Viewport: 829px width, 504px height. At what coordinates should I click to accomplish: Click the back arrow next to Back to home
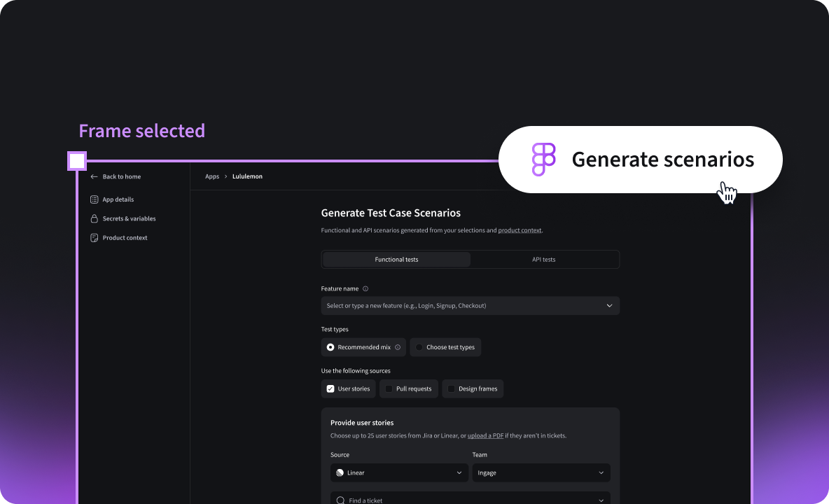93,176
